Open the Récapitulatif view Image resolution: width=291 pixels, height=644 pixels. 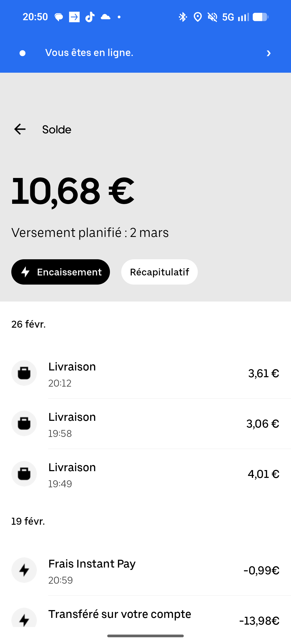[159, 272]
